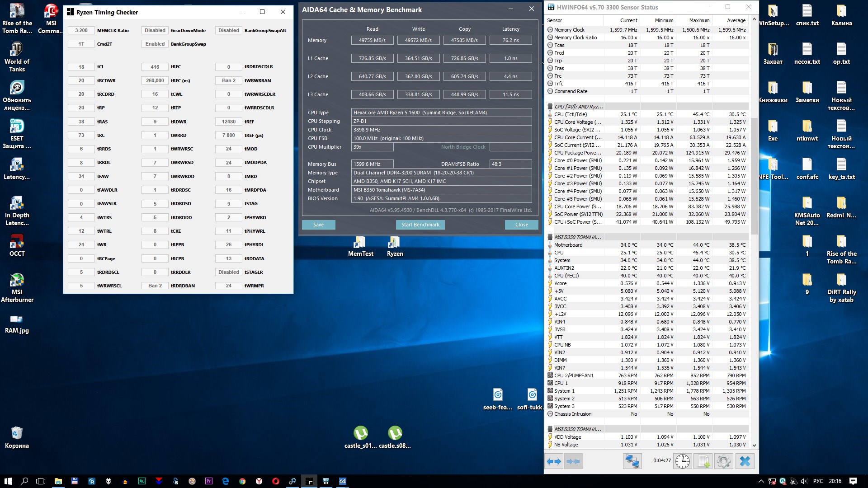This screenshot has width=868, height=488.
Task: Click HWiNFO collapse arrows button
Action: click(x=573, y=461)
